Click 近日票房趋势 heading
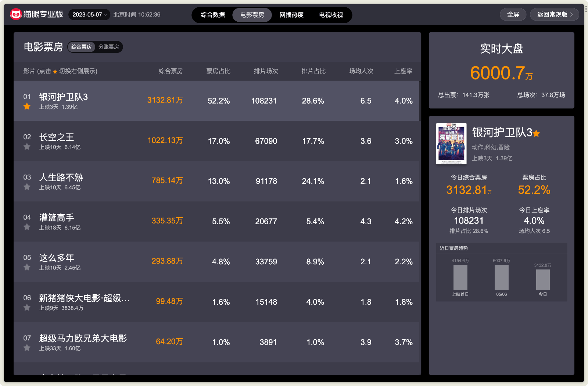 click(x=454, y=248)
